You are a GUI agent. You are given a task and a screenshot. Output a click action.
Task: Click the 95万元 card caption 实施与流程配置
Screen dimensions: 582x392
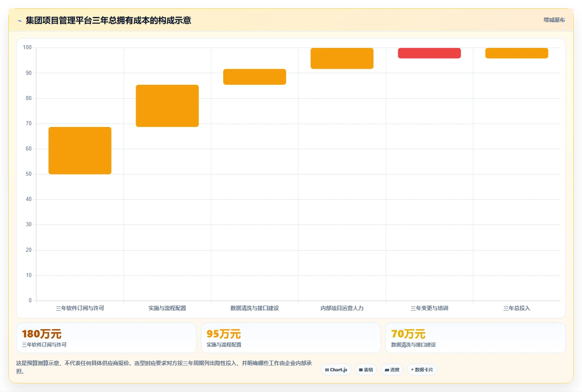pyautogui.click(x=224, y=345)
